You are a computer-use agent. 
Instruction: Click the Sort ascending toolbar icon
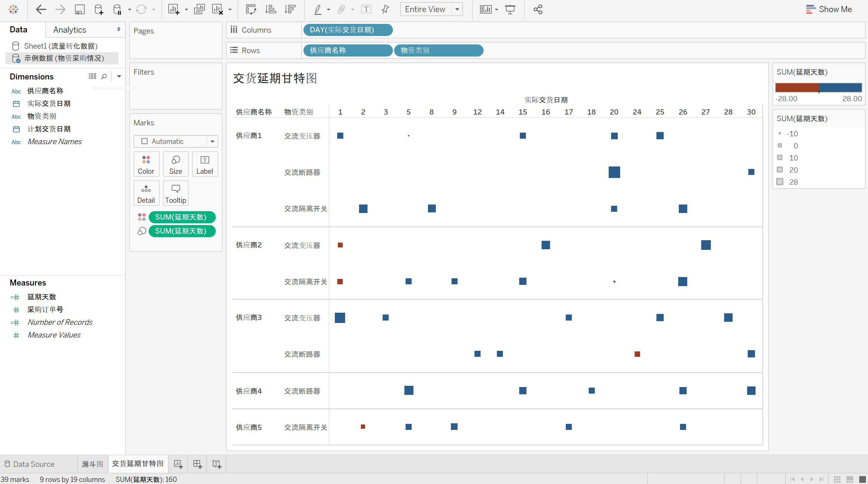(270, 9)
